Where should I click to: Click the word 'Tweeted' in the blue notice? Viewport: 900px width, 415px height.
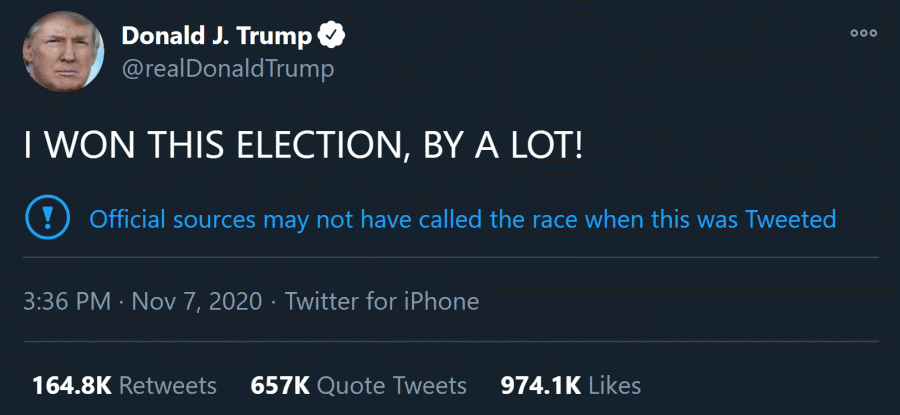(x=790, y=218)
